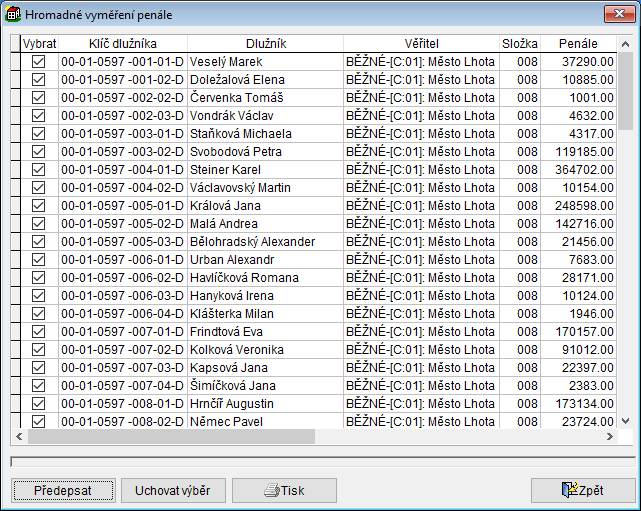
Task: Click the horizontal scrollbar right arrow
Action: tap(609, 437)
